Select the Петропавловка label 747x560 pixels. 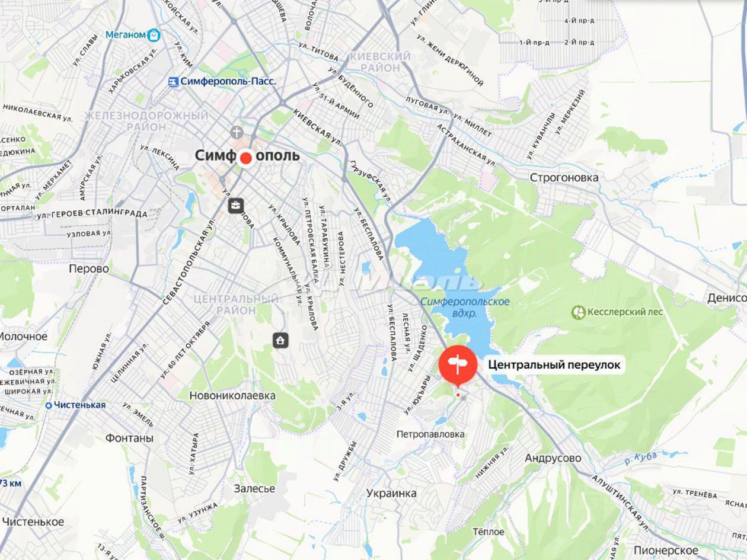tap(430, 434)
